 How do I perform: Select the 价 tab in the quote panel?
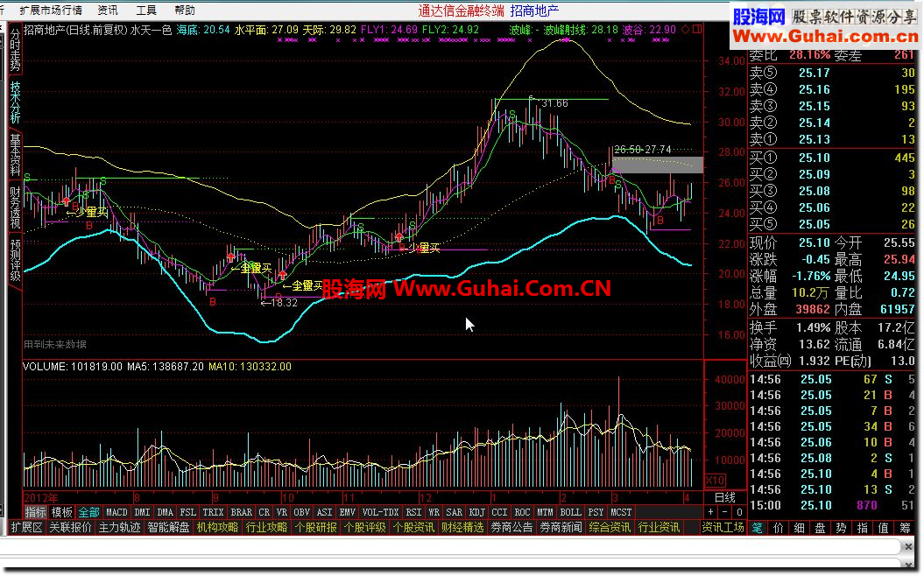[x=779, y=529]
